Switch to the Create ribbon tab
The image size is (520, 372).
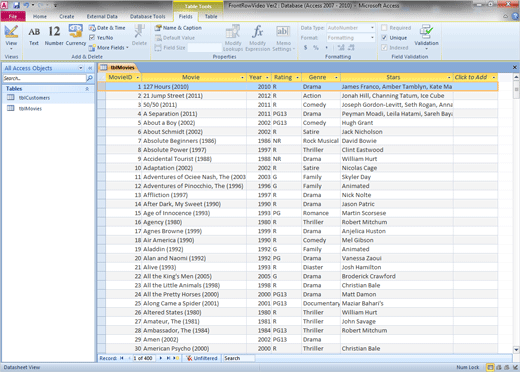[x=67, y=16]
